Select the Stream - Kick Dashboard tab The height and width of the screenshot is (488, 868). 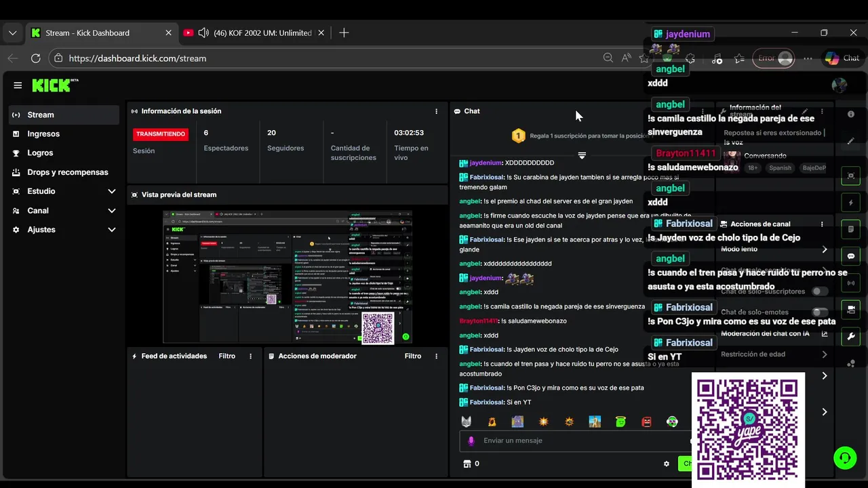click(102, 33)
